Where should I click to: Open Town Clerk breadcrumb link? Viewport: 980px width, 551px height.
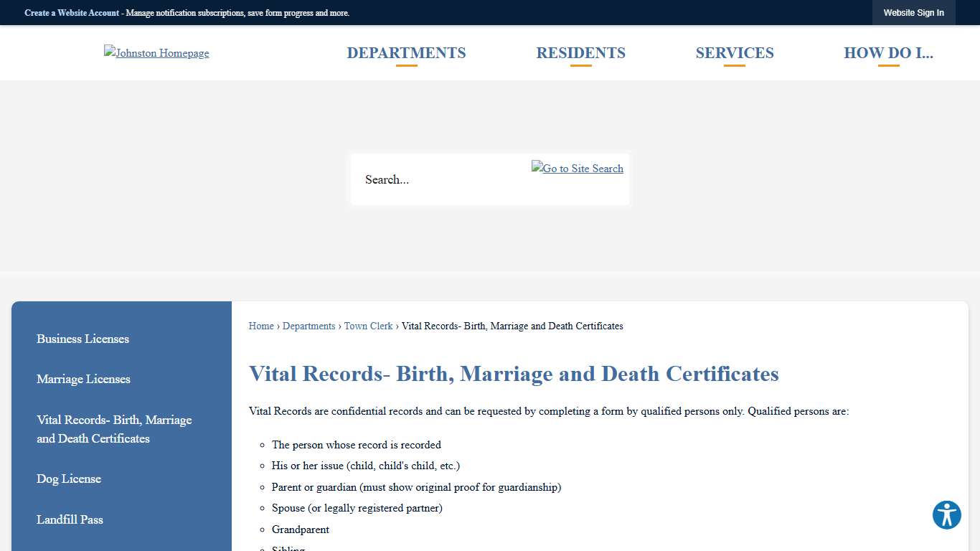368,326
